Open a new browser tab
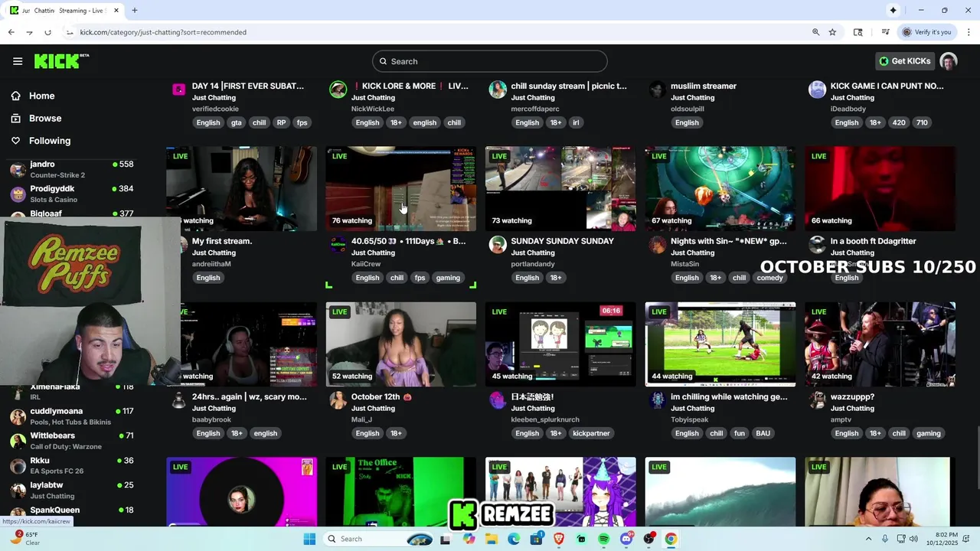Viewport: 980px width, 551px height. pyautogui.click(x=135, y=11)
